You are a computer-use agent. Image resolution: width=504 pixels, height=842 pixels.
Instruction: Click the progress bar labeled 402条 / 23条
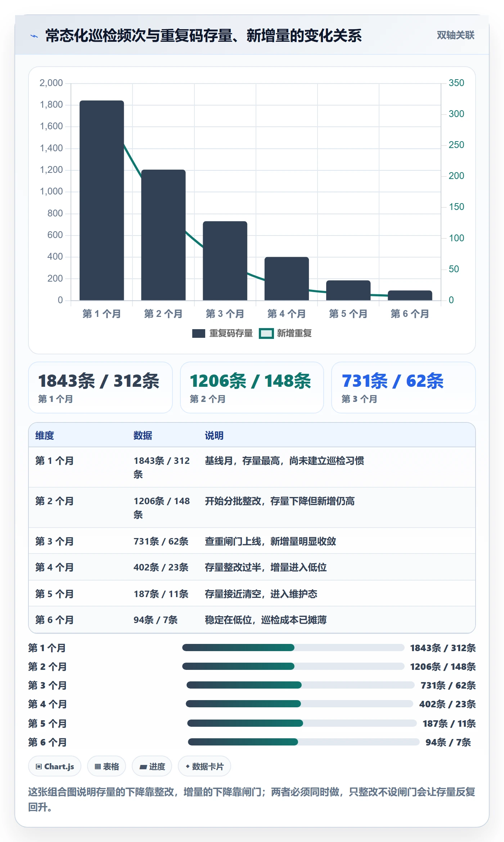(x=300, y=704)
